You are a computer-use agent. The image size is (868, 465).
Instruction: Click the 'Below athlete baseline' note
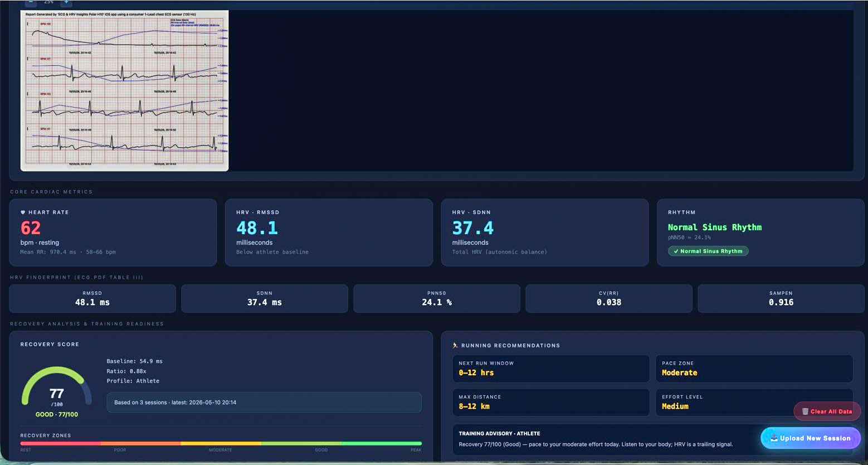[x=272, y=252]
